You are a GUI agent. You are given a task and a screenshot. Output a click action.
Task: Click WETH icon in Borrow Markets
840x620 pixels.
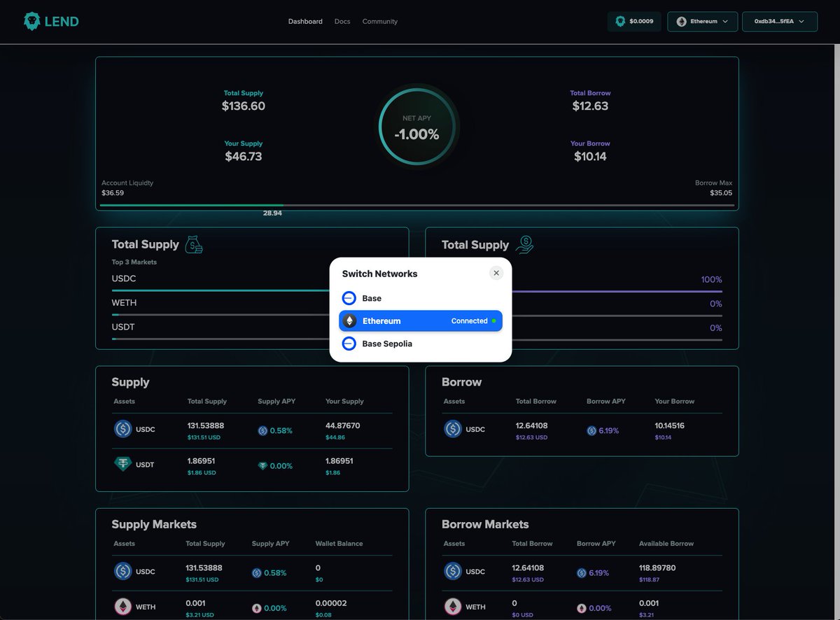pyautogui.click(x=453, y=607)
